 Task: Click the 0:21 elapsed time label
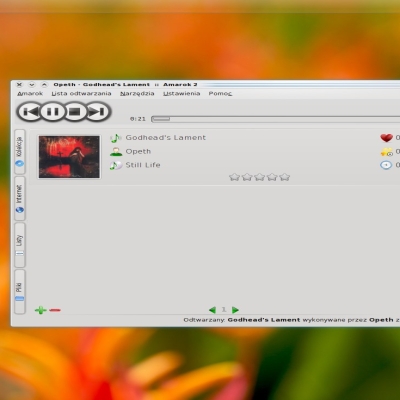pos(138,119)
